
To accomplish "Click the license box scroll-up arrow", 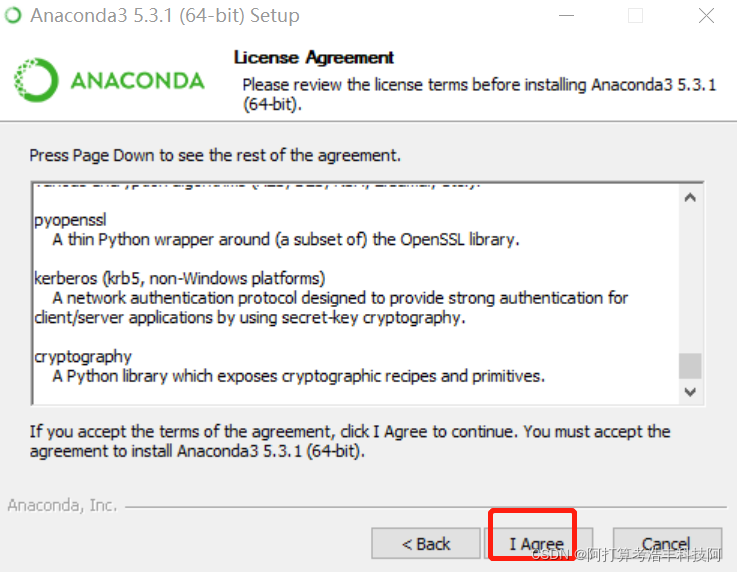I will (x=690, y=197).
